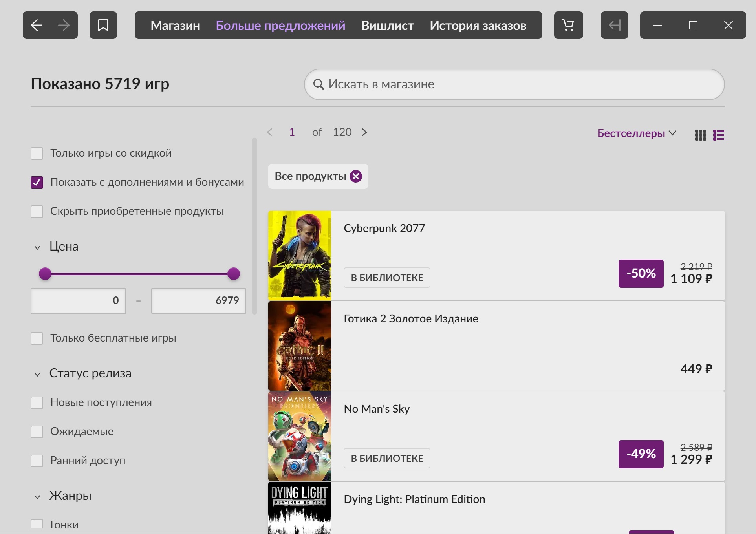Go to the next results page
756x534 pixels.
point(364,132)
